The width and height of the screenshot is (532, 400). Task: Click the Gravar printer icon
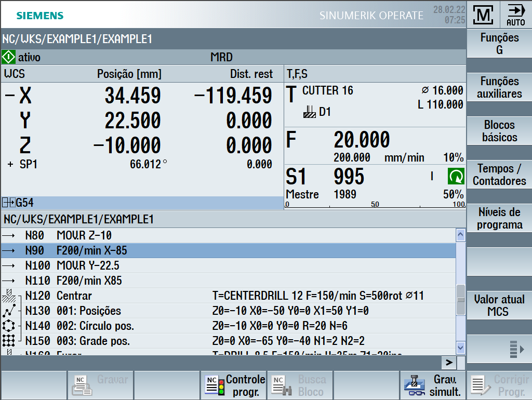(82, 386)
